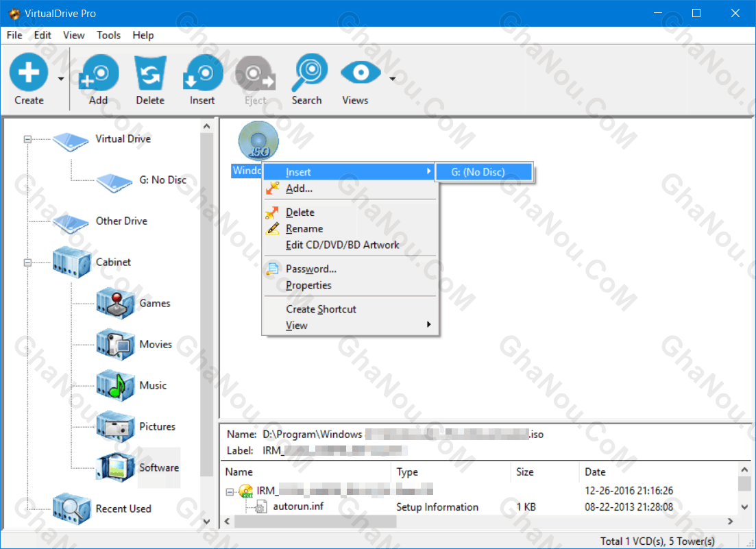Click file list scroll left arrow
The width and height of the screenshot is (756, 549).
coord(228,522)
